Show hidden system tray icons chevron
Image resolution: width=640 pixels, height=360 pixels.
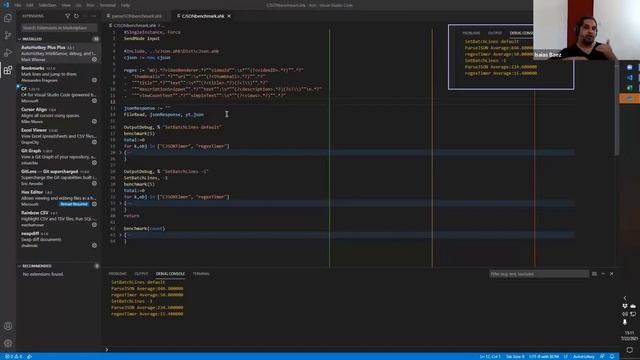[625, 298]
